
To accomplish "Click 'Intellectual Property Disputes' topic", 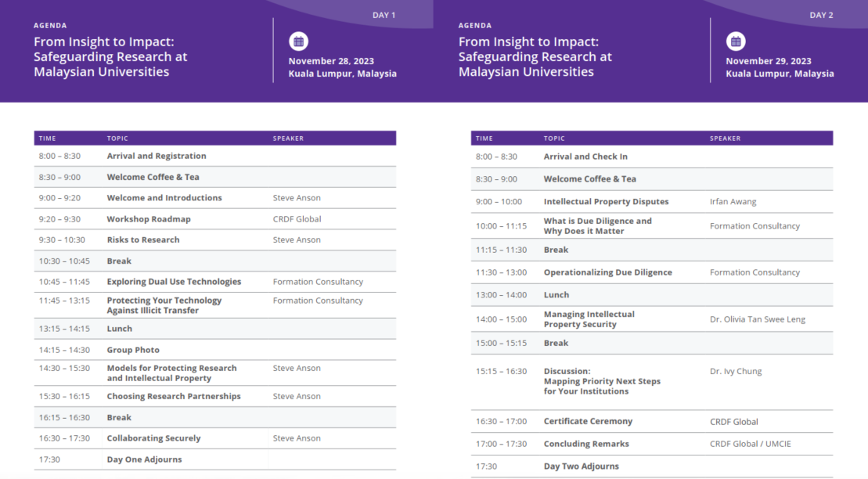I will pos(606,202).
